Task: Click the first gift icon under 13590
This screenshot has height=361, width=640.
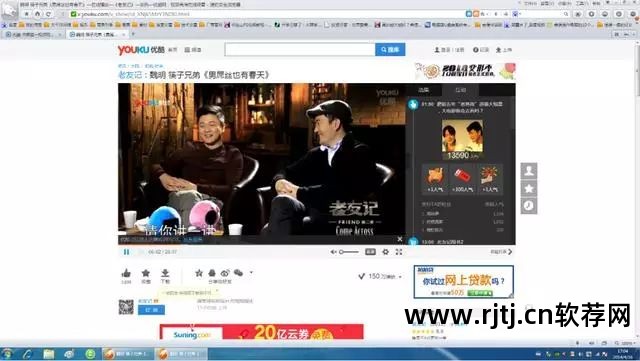Action: point(435,179)
